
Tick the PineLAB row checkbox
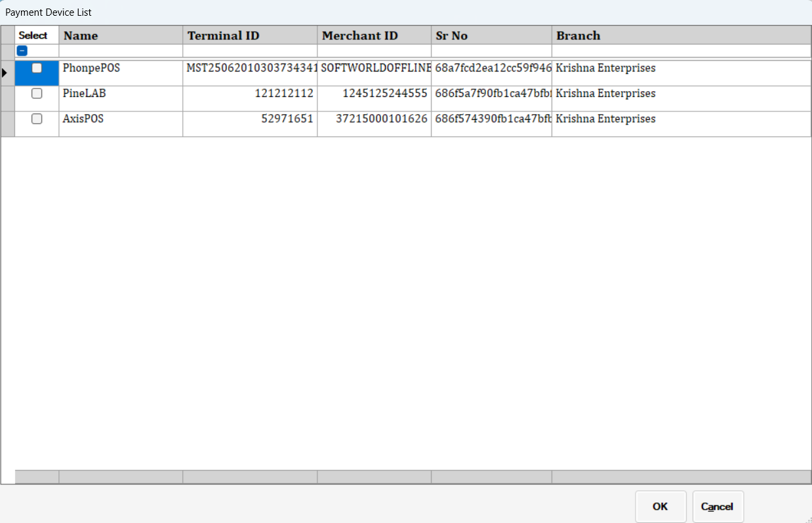[x=37, y=93]
